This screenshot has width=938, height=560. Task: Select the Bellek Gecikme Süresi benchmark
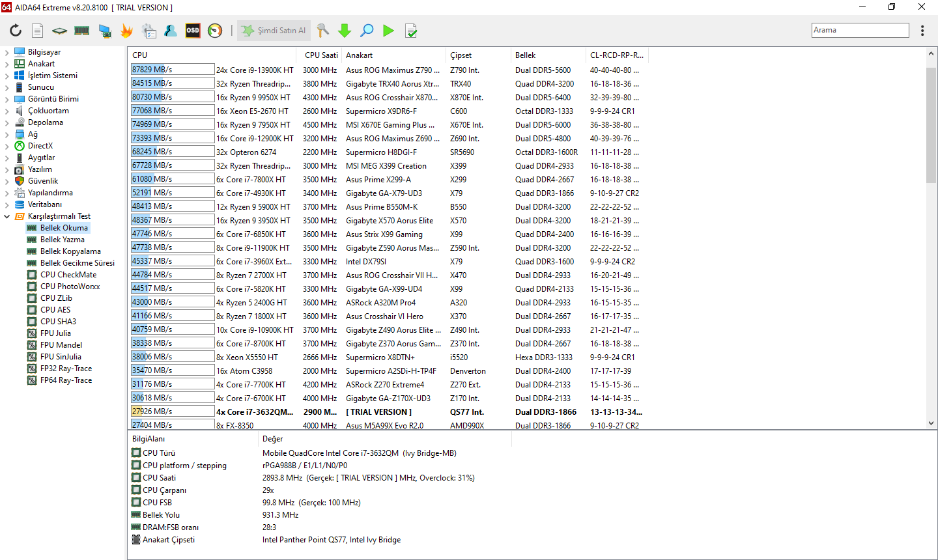78,263
